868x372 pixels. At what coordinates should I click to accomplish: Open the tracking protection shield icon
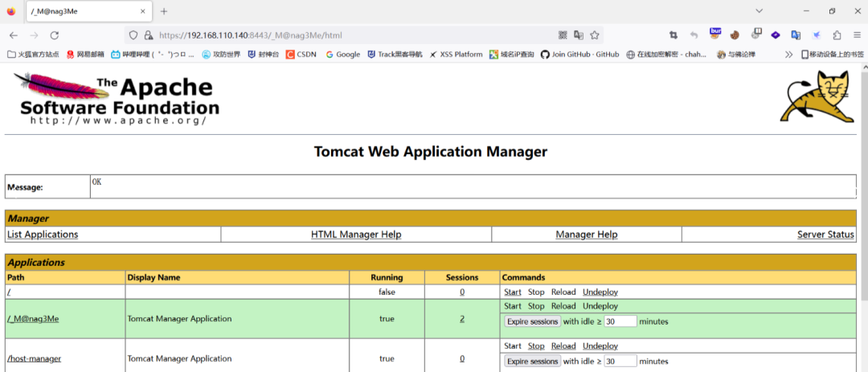tap(133, 35)
